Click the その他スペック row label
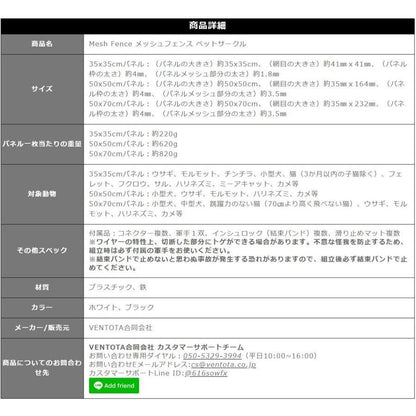Image resolution: width=416 pixels, height=416 pixels. click(42, 251)
